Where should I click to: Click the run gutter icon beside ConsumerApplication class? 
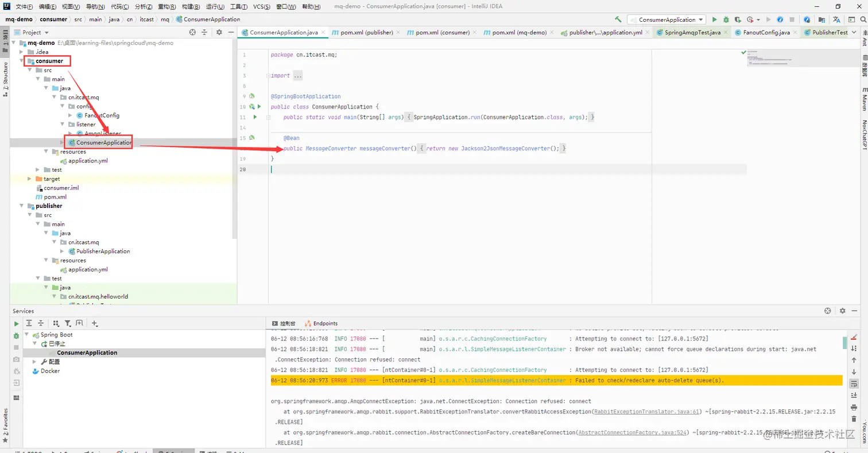[x=259, y=107]
